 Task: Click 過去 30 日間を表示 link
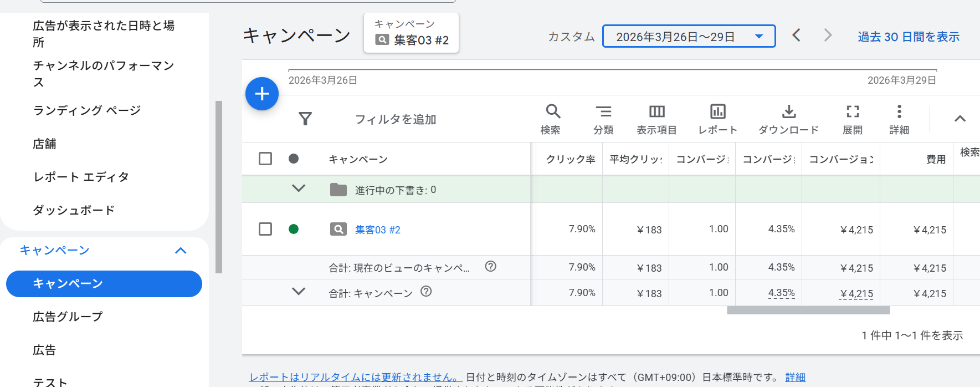(909, 37)
